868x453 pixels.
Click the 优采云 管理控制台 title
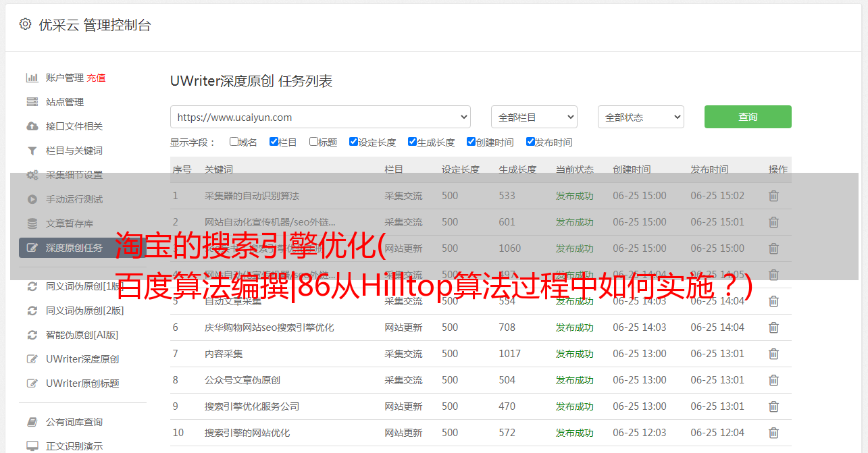click(x=95, y=25)
